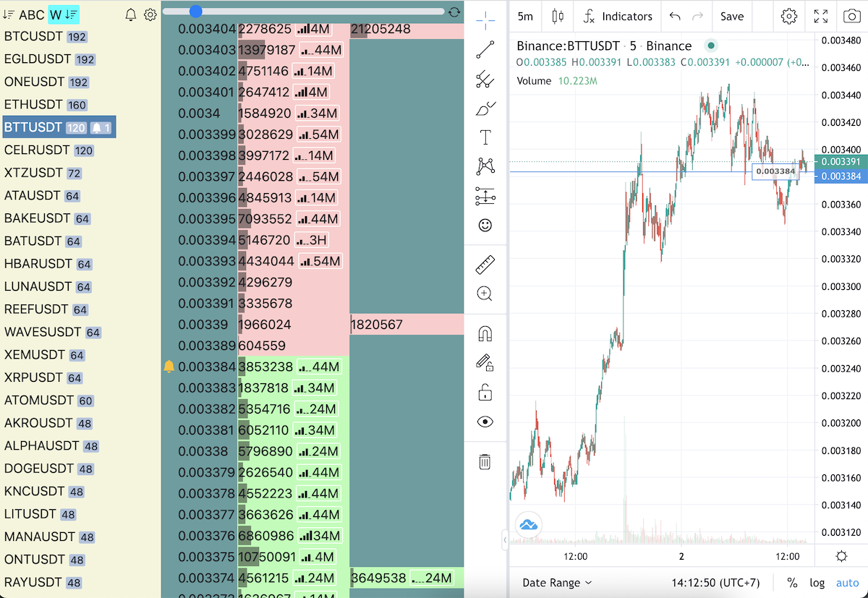Click the Binance:BTTUSDT symbol title
This screenshot has width=868, height=598.
pyautogui.click(x=604, y=46)
